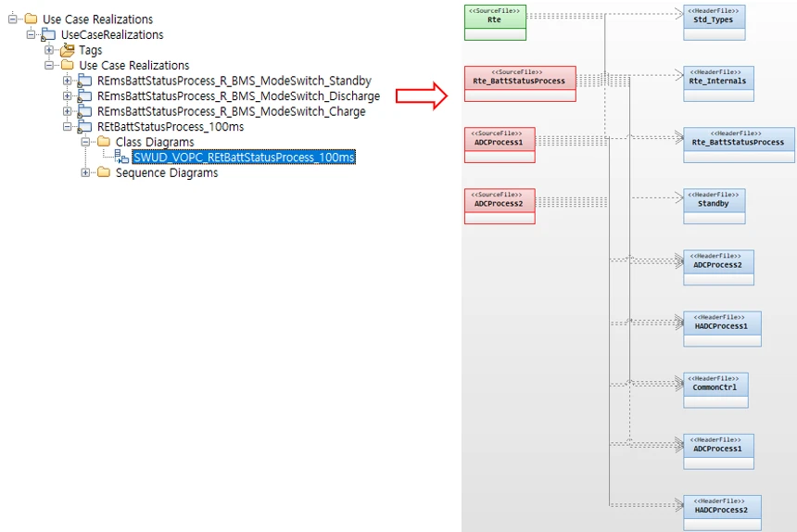Click the icon beside REmsBattStatusProcess_R_BMS_ModeSwitch_Standby
The image size is (797, 532).
(x=85, y=82)
